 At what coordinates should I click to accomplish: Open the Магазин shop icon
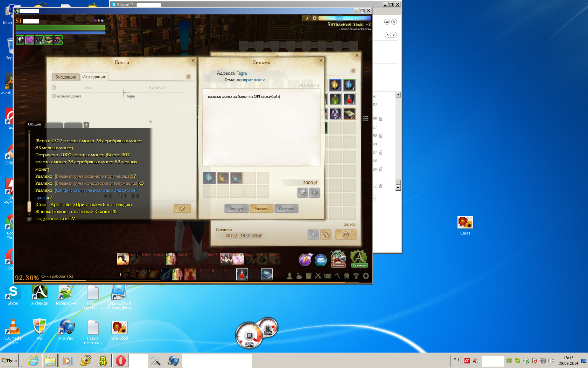point(338,259)
